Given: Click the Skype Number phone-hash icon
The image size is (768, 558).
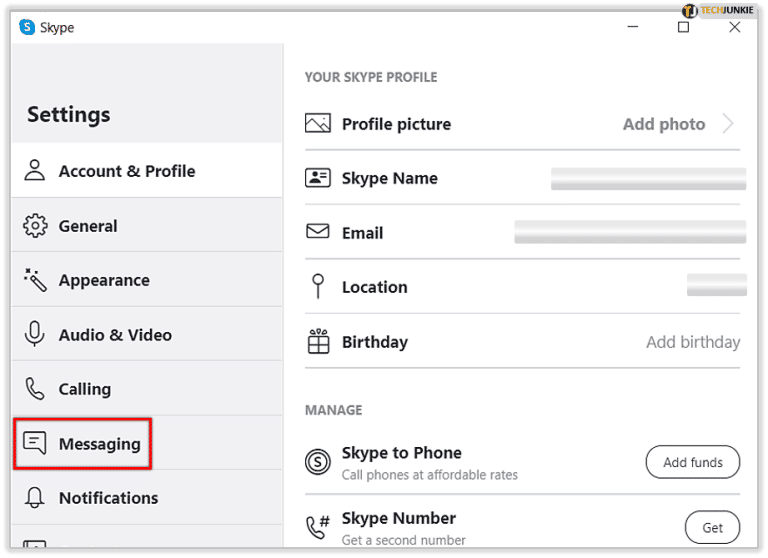Looking at the screenshot, I should point(318,527).
